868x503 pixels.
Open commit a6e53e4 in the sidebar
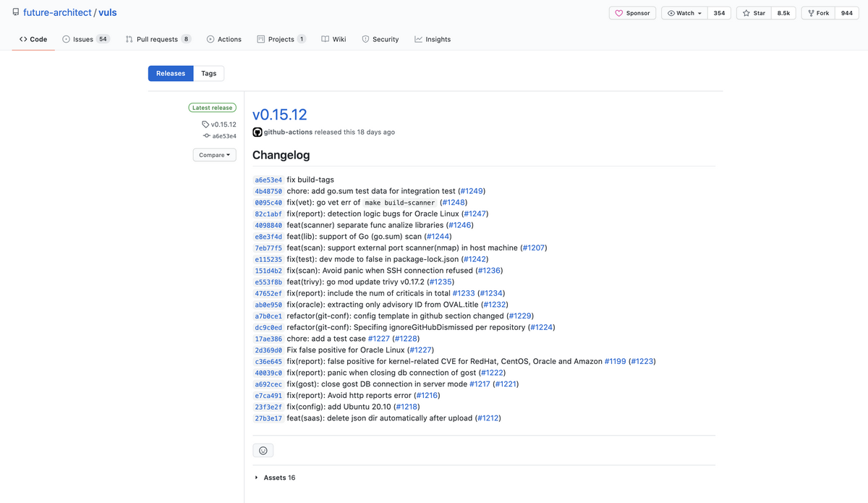pos(220,136)
